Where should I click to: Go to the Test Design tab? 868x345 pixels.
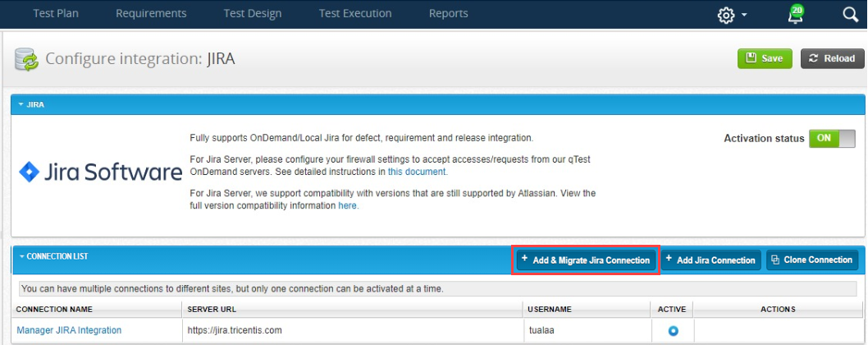click(253, 13)
